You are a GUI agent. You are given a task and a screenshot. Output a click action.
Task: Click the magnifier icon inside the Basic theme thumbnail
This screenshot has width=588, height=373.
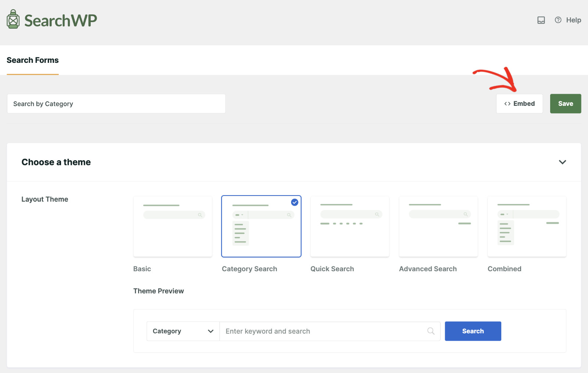coord(200,215)
